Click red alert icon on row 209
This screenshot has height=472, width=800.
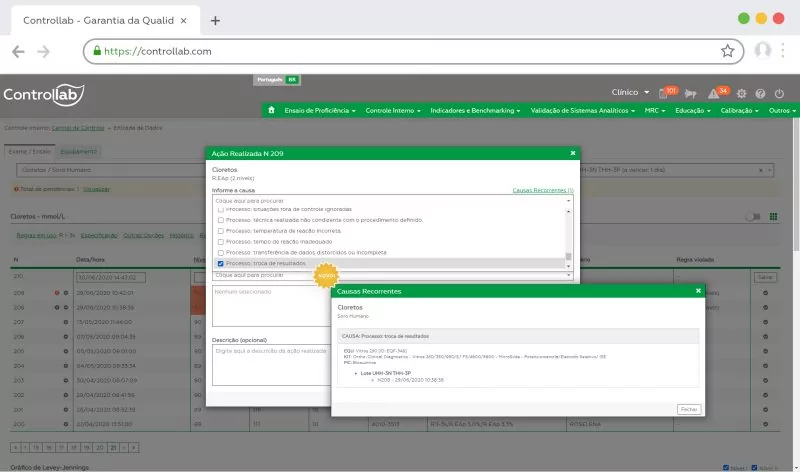click(x=57, y=293)
